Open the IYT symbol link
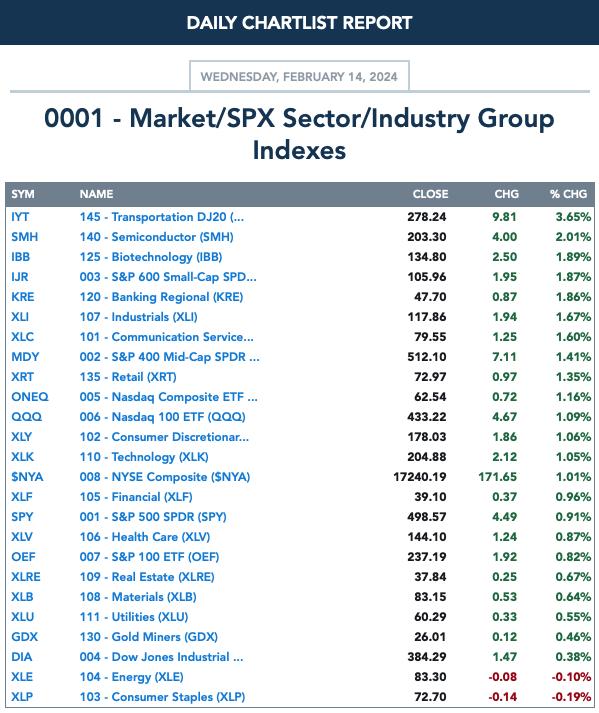The width and height of the screenshot is (599, 713). [20, 217]
